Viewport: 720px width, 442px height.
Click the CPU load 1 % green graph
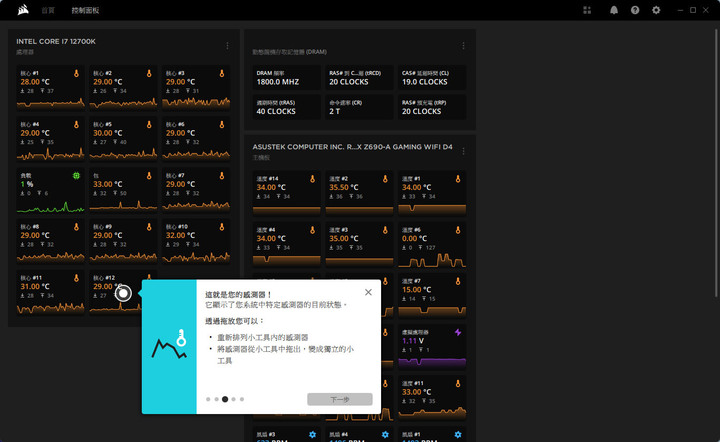coord(51,207)
